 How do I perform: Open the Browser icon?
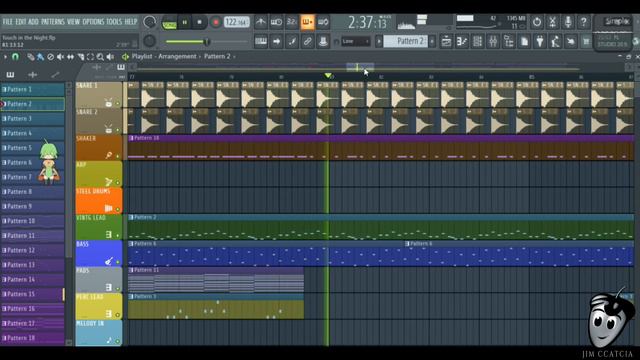(509, 41)
